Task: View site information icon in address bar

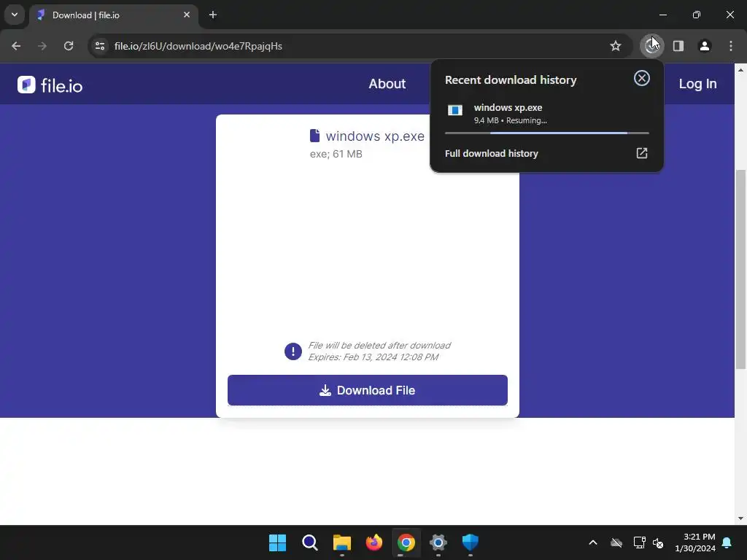Action: [100, 46]
